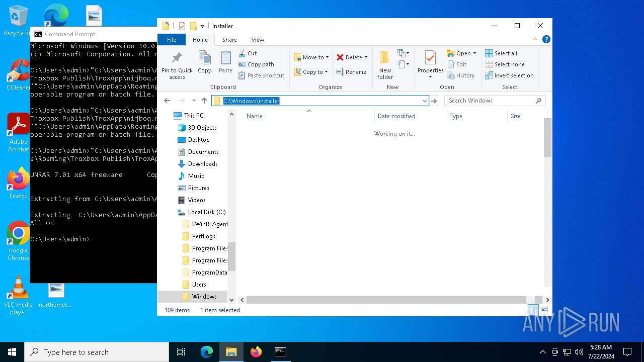Click Go to arrow beside address bar
This screenshot has width=644, height=362.
coord(434,101)
